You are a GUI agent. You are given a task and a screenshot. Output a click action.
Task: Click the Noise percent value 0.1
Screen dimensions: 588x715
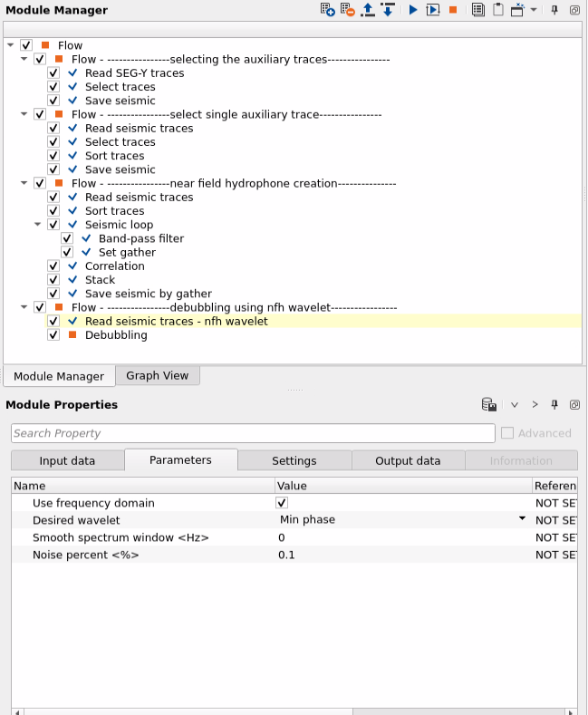(x=286, y=555)
